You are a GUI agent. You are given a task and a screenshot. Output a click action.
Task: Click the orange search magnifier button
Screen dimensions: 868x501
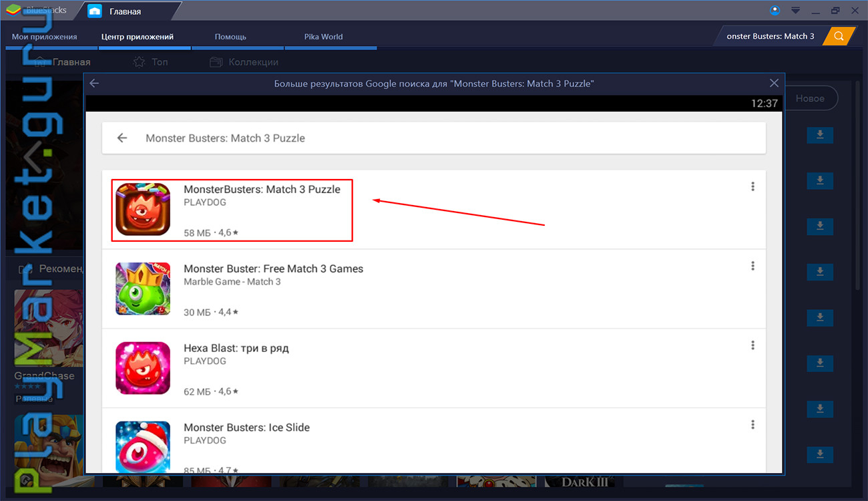point(839,36)
